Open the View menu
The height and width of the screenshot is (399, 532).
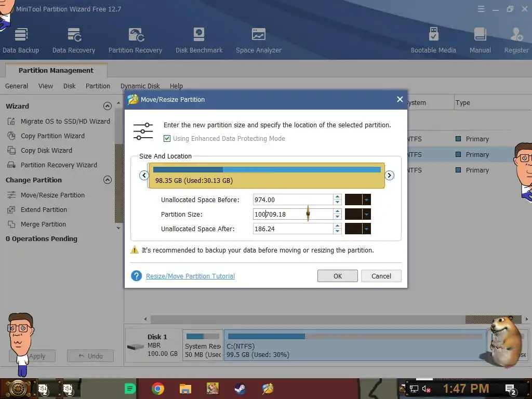click(x=46, y=86)
